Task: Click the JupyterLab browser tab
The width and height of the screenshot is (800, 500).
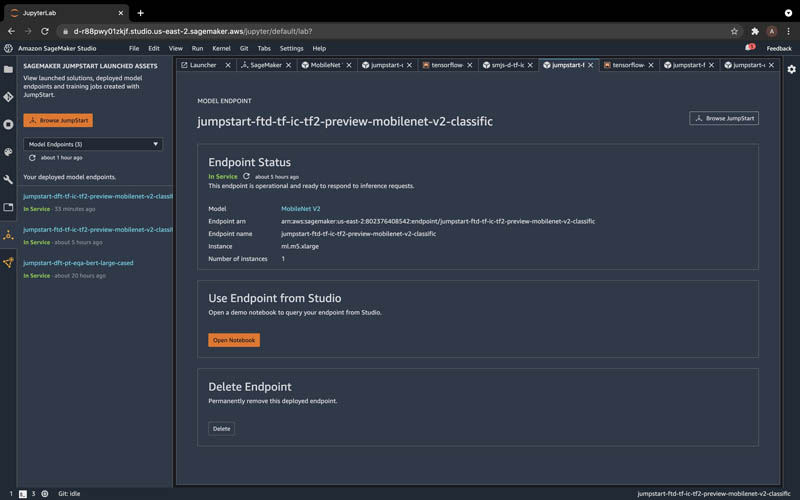Action: [x=65, y=13]
